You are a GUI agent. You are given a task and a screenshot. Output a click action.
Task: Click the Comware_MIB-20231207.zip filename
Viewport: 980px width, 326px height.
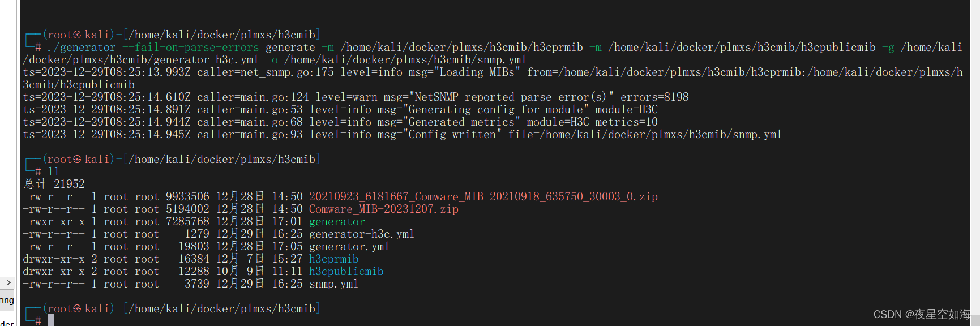pyautogui.click(x=383, y=209)
